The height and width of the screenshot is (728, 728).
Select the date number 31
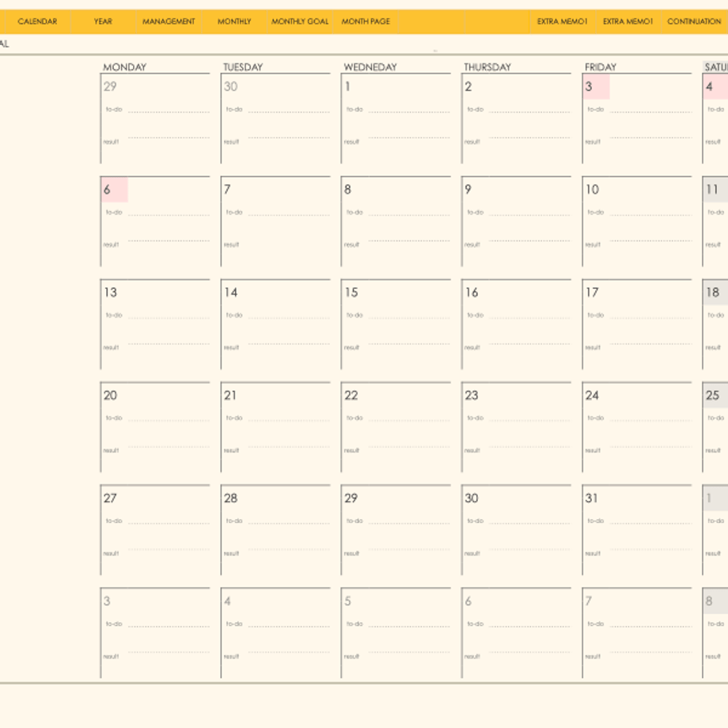click(592, 499)
